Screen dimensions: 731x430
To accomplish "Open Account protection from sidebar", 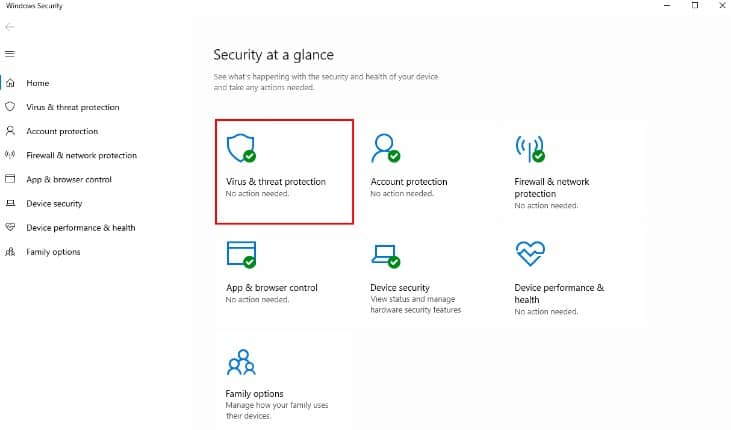I will (62, 132).
